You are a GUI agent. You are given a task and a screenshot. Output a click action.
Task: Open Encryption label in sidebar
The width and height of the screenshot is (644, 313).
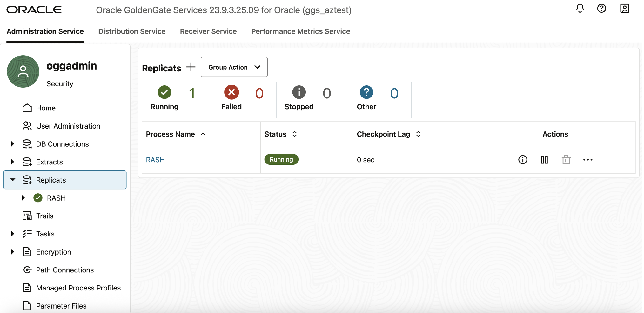click(x=54, y=252)
